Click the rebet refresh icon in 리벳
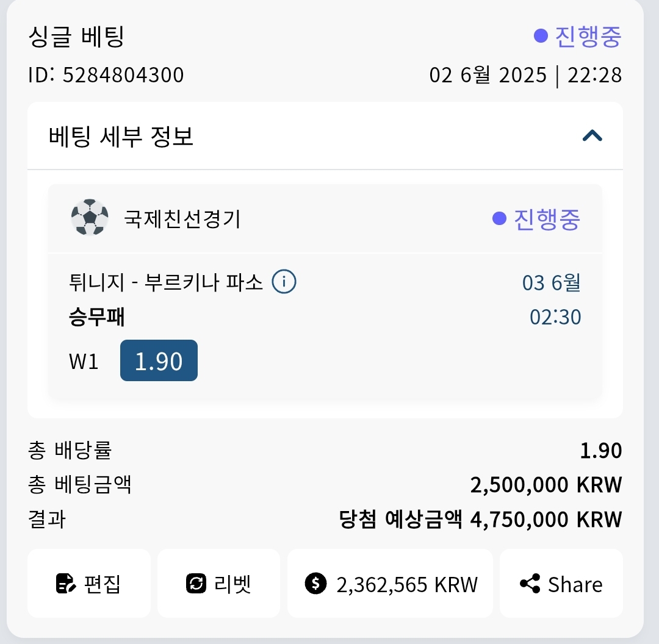 click(x=196, y=584)
